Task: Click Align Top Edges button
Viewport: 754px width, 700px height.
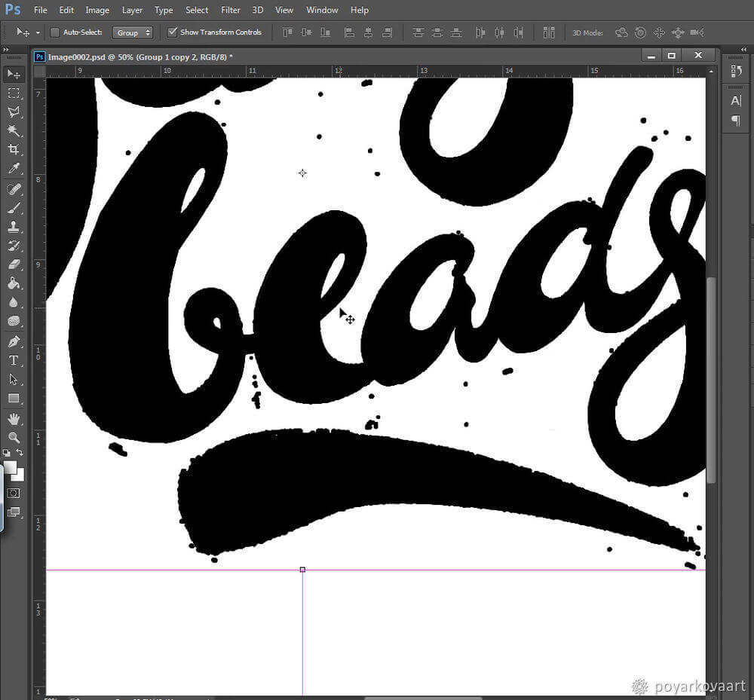Action: coord(287,32)
